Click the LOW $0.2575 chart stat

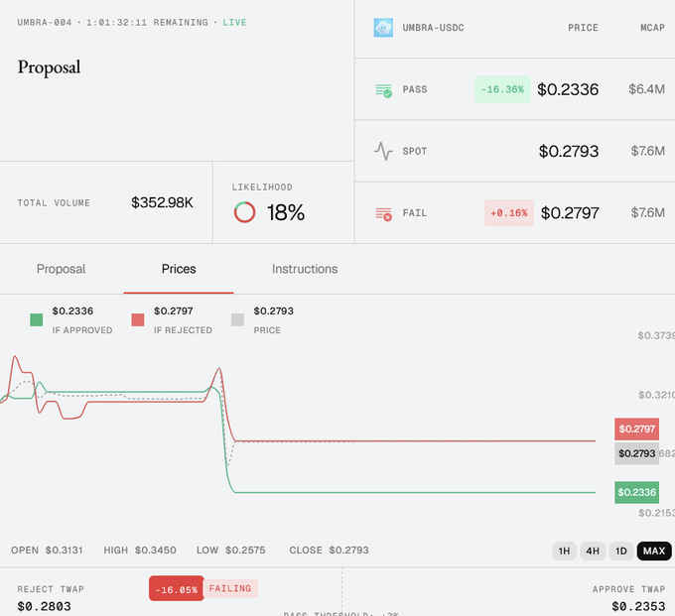pyautogui.click(x=230, y=551)
